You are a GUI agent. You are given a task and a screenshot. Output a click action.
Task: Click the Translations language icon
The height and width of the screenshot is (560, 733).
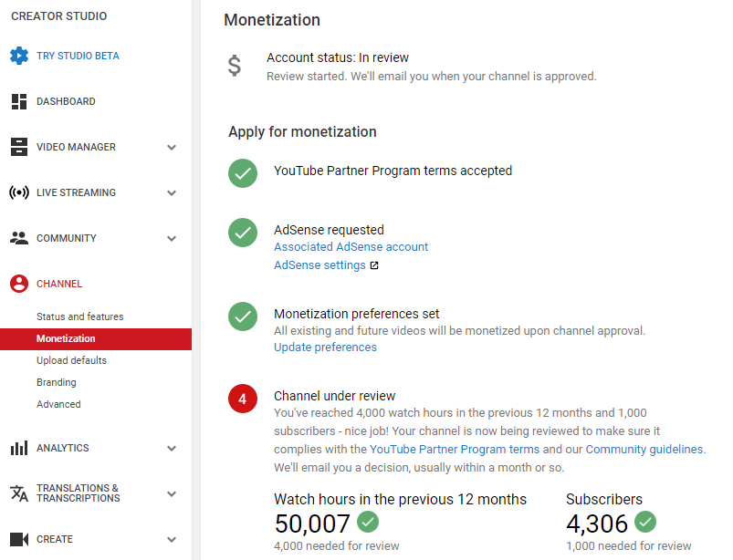coord(19,493)
